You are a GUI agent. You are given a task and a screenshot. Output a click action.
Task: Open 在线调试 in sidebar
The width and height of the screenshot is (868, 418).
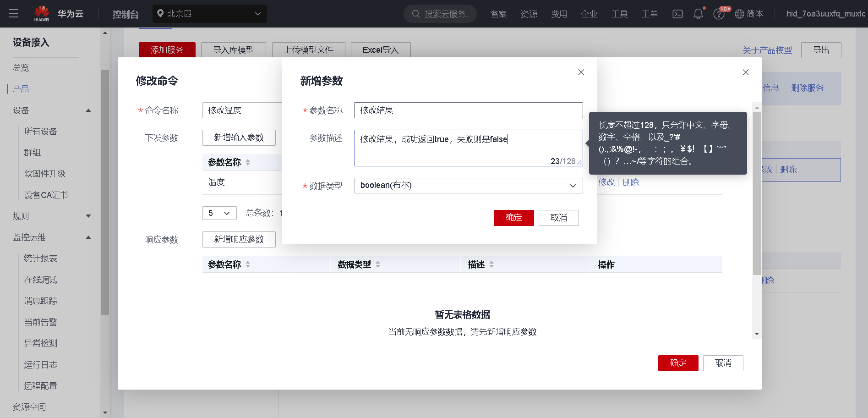click(x=41, y=280)
